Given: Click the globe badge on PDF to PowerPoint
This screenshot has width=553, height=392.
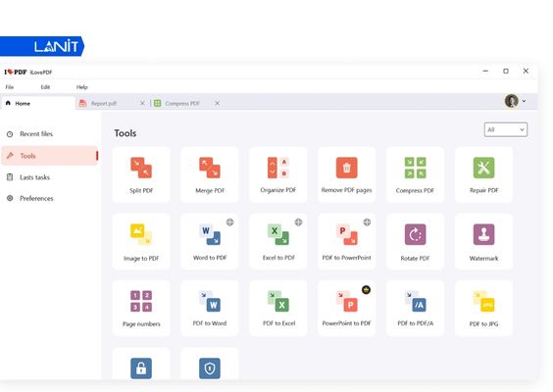Looking at the screenshot, I should (367, 222).
